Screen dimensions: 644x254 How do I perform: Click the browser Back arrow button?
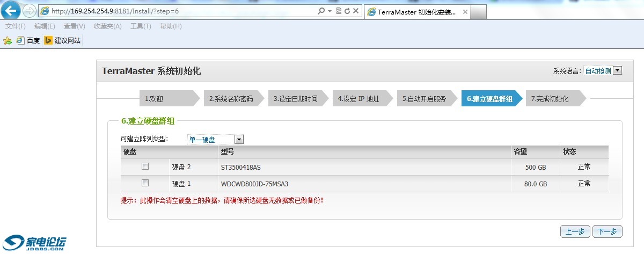(11, 11)
